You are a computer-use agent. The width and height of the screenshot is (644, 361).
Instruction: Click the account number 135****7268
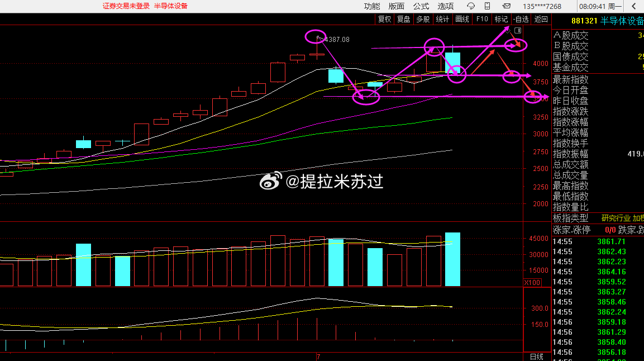click(x=542, y=6)
